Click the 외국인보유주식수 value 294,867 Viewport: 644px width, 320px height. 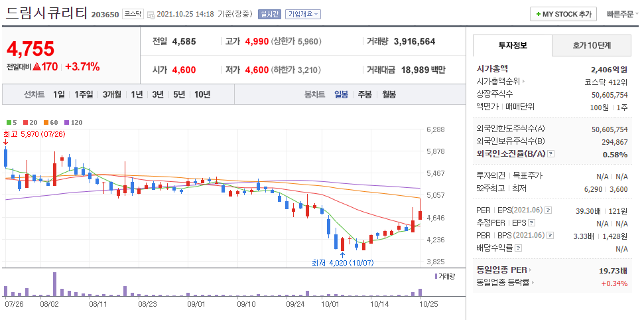(615, 142)
